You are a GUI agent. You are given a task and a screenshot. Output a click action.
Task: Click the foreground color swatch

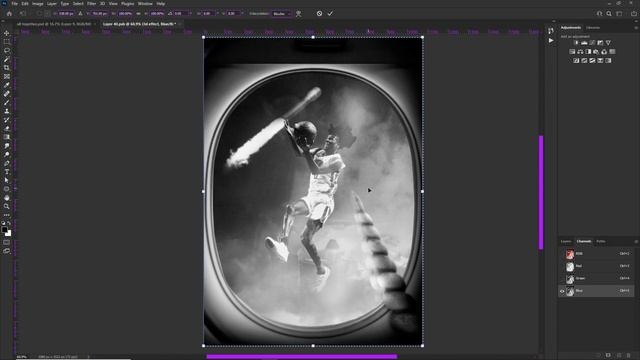coord(4,230)
